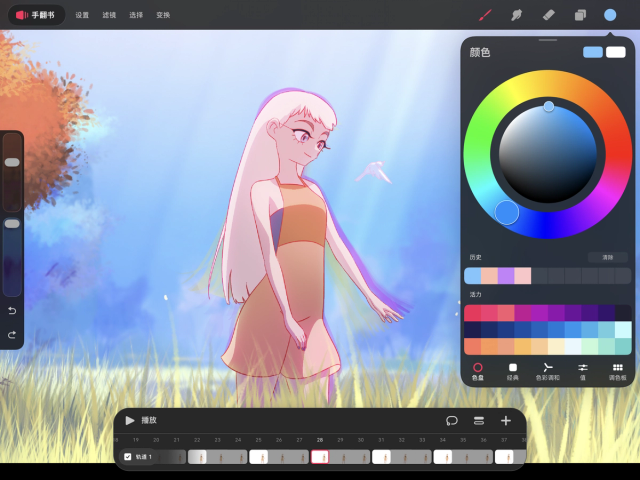This screenshot has height=480, width=640.
Task: Open the 滤镜 menu
Action: click(x=109, y=15)
